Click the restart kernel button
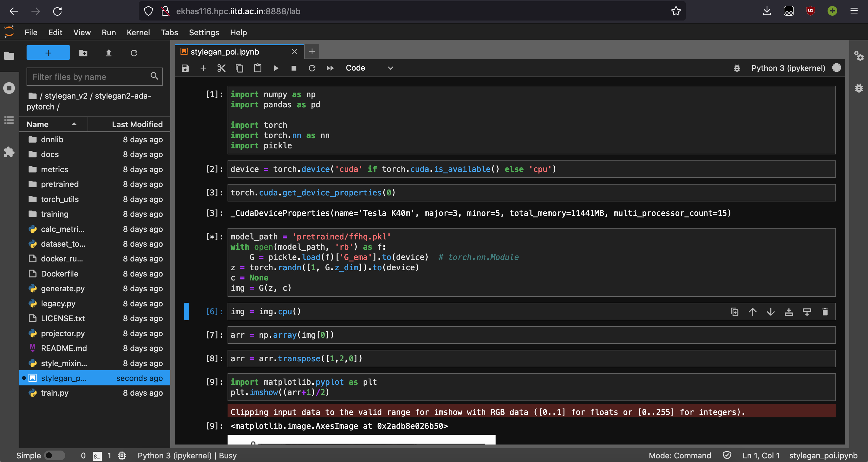The width and height of the screenshot is (868, 462). tap(312, 68)
